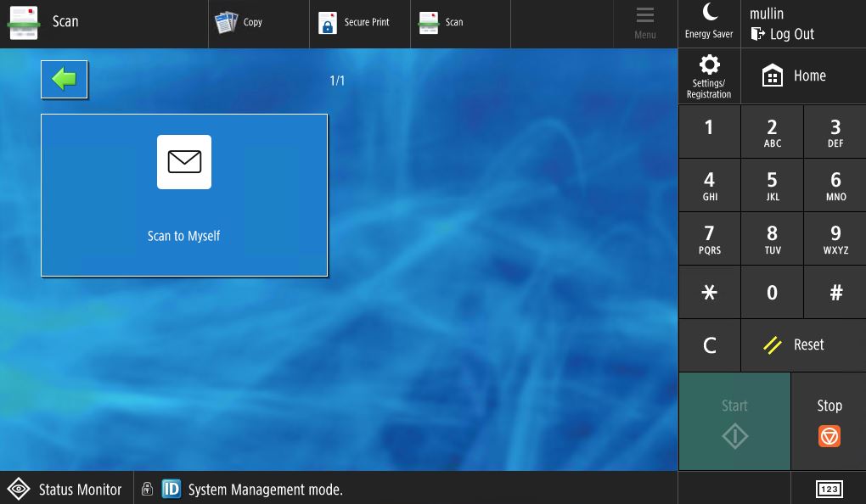This screenshot has width=866, height=504.
Task: Click the blue ID icon in status bar
Action: tap(172, 489)
